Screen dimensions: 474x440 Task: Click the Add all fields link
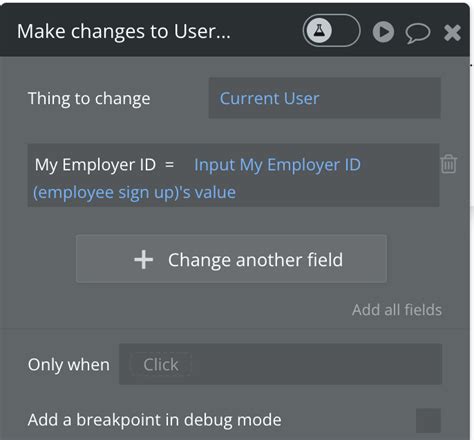(x=397, y=310)
